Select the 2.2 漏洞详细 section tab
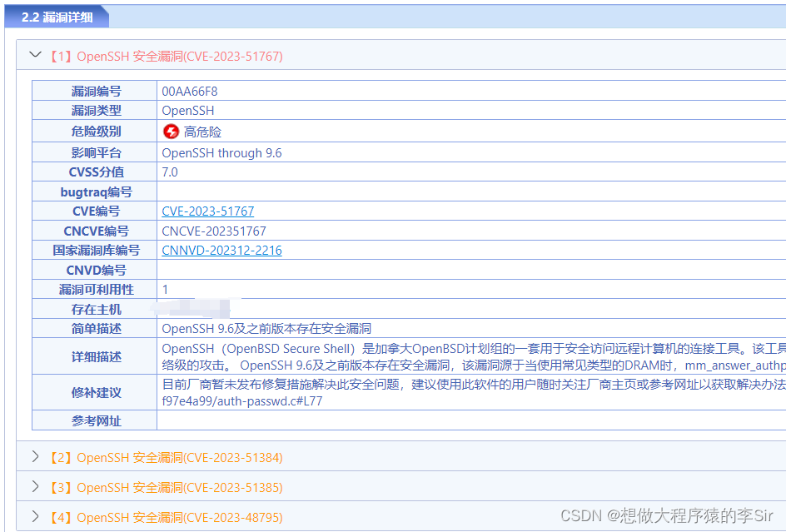Image resolution: width=786 pixels, height=532 pixels. click(57, 17)
